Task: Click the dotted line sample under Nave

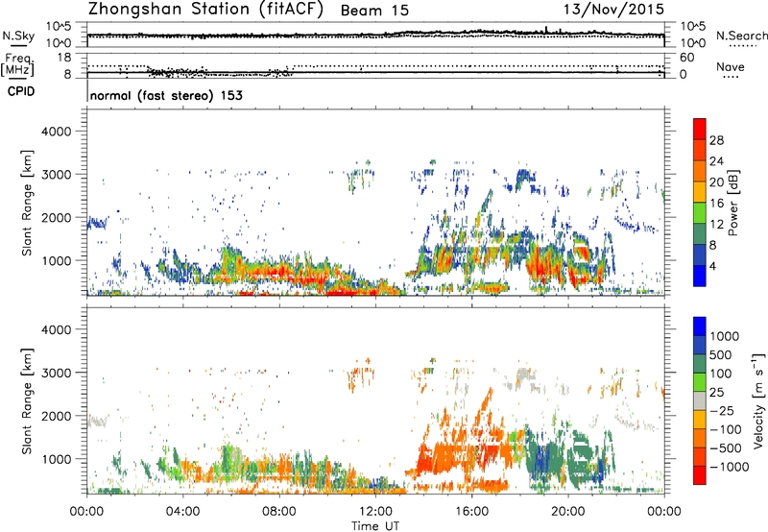Action: coord(732,77)
